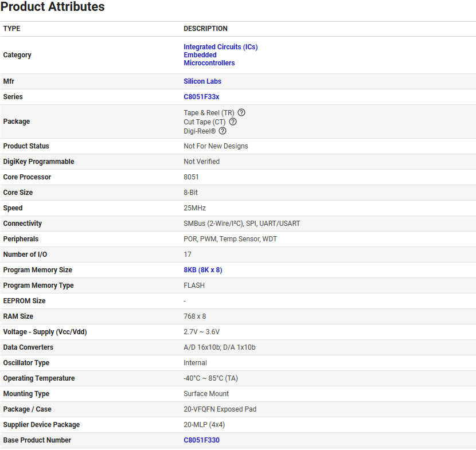
Task: Click the TYPE column header
Action: 11,29
